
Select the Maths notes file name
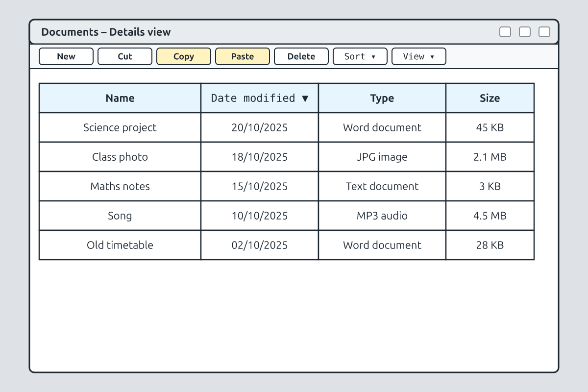120,186
